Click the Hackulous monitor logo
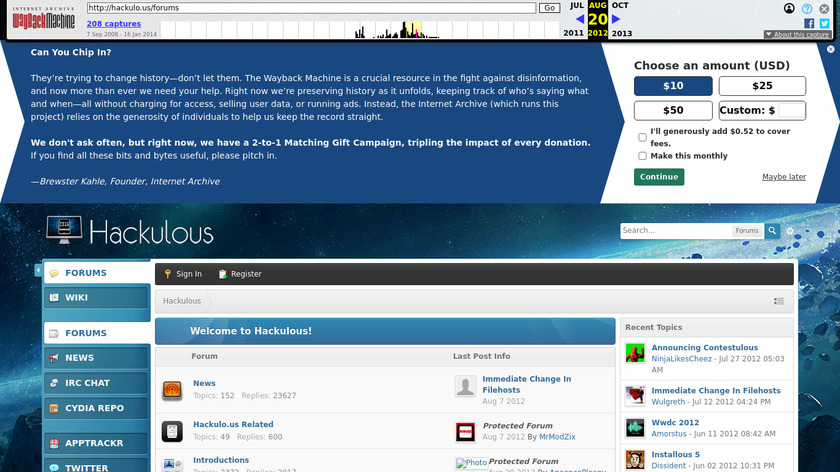The height and width of the screenshot is (472, 840). pos(64,230)
